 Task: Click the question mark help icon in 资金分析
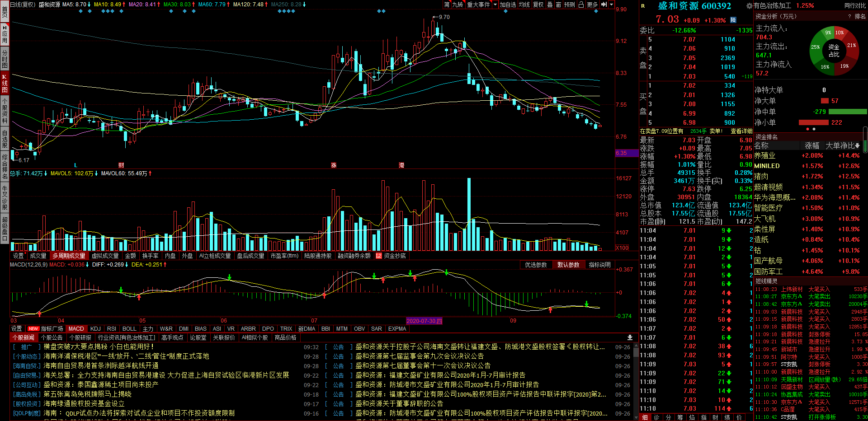pyautogui.click(x=849, y=16)
